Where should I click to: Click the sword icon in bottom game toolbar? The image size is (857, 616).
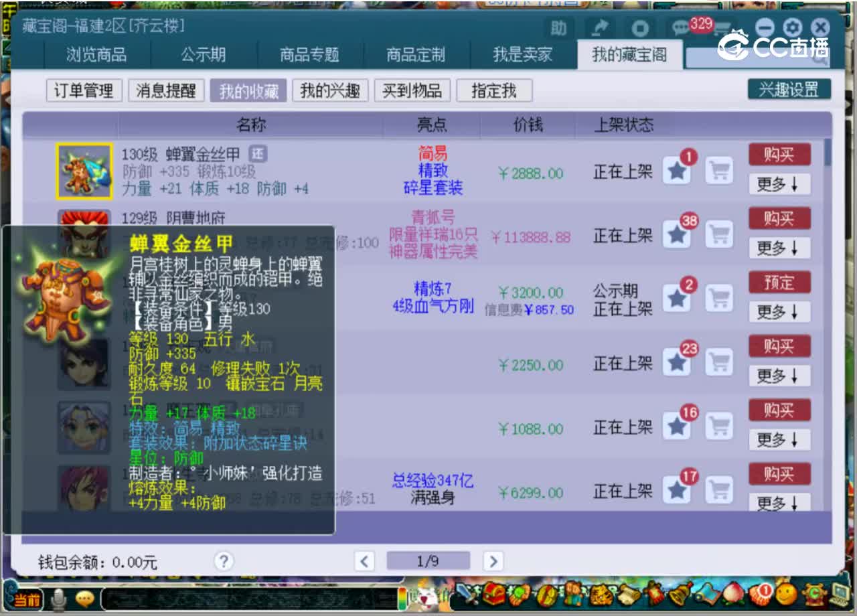coord(466,593)
